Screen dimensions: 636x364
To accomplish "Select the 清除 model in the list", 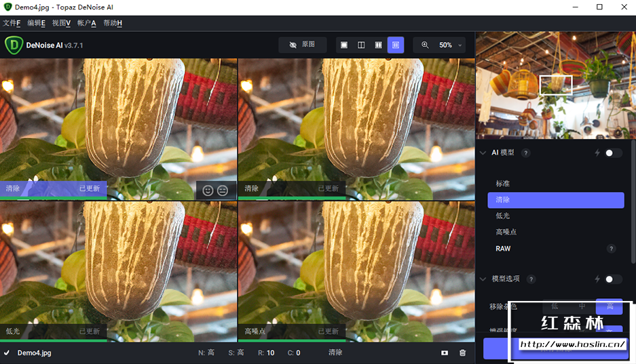I will pos(556,200).
